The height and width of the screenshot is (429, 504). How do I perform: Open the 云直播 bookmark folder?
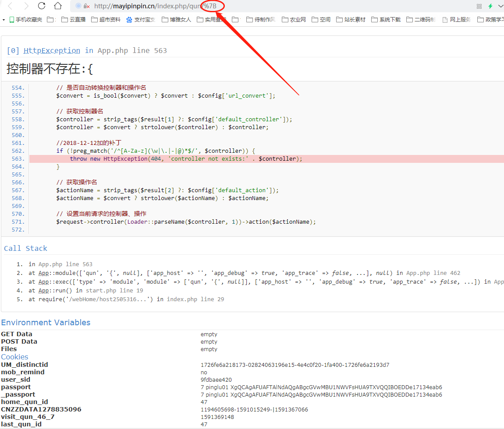(x=74, y=20)
